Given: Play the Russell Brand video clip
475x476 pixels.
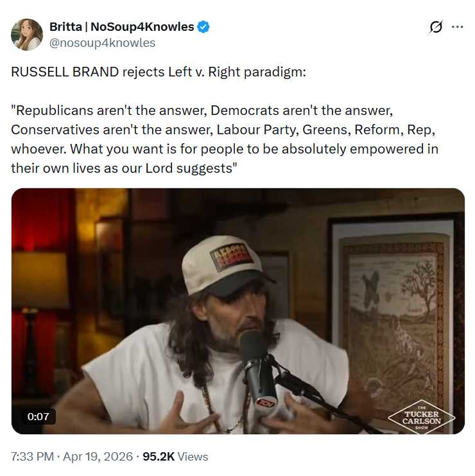Looking at the screenshot, I should 238,311.
